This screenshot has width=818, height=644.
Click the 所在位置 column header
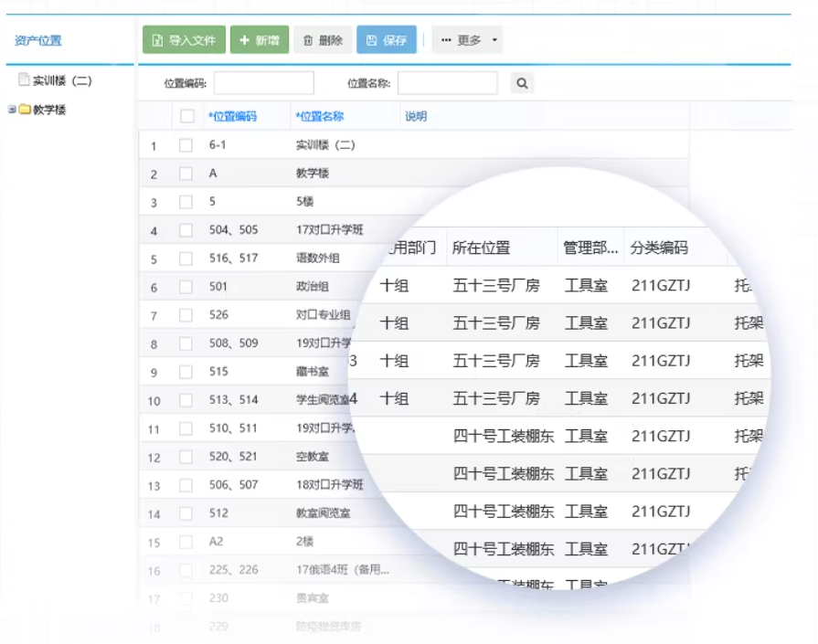coord(481,248)
